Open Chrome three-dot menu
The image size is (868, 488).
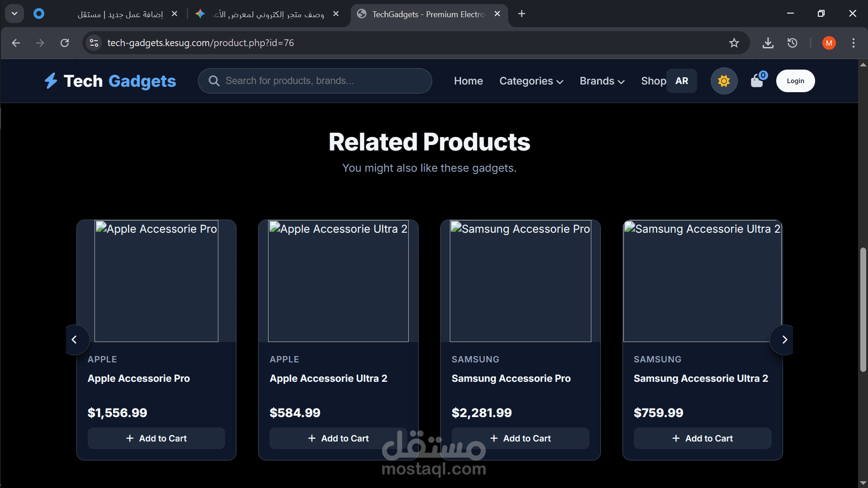[853, 43]
